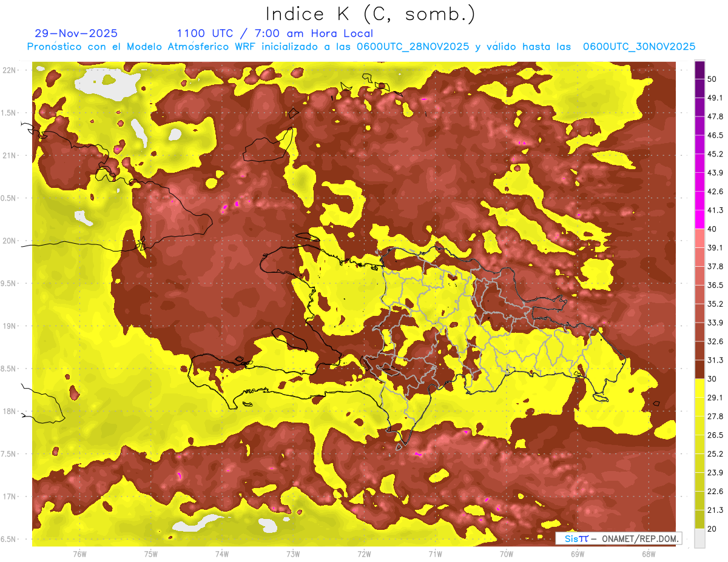Click the '21N' latitude label
The image size is (728, 562).
pos(9,155)
